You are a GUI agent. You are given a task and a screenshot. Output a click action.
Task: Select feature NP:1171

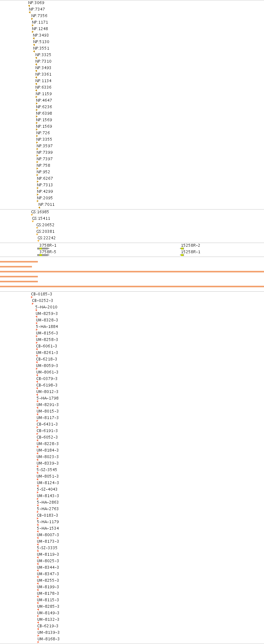pyautogui.click(x=40, y=22)
